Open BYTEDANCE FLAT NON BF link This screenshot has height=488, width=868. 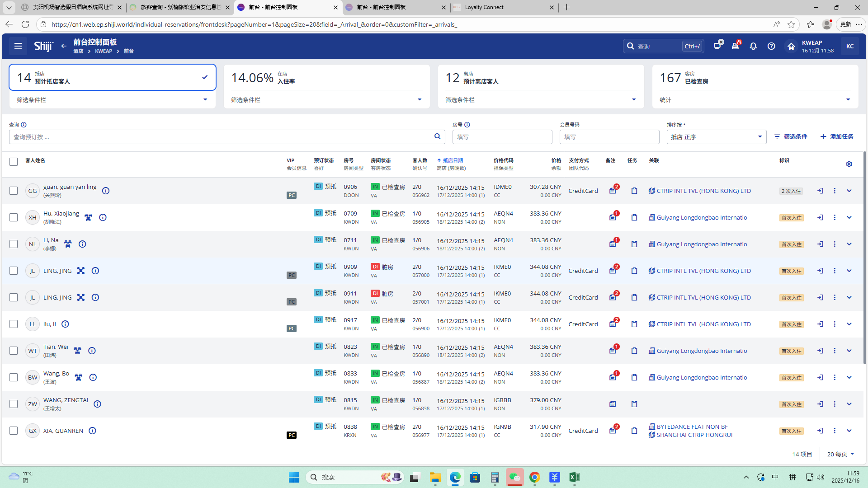(x=692, y=427)
